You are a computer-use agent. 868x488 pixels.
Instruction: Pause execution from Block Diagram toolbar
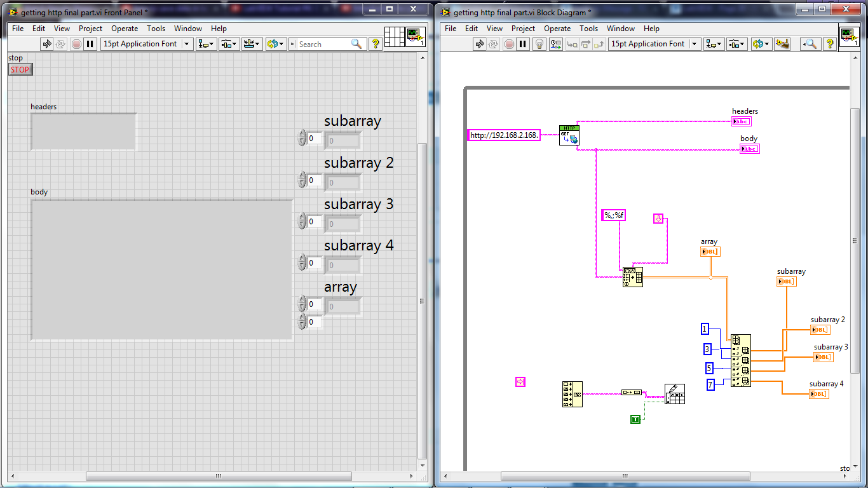[523, 44]
